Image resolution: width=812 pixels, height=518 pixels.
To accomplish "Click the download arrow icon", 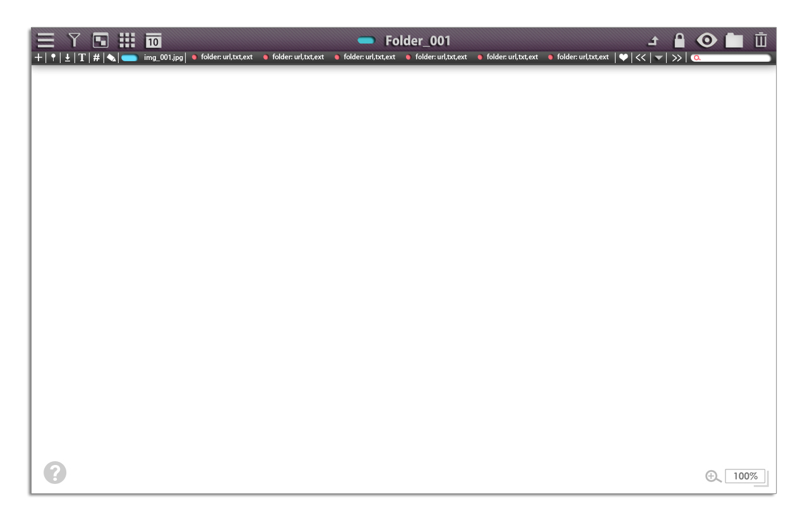I will pyautogui.click(x=68, y=57).
